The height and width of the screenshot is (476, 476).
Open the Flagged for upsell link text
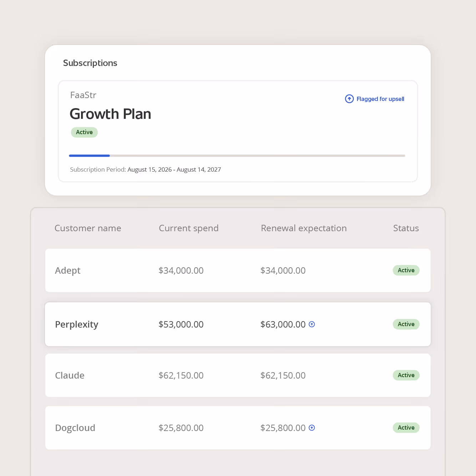pyautogui.click(x=380, y=99)
